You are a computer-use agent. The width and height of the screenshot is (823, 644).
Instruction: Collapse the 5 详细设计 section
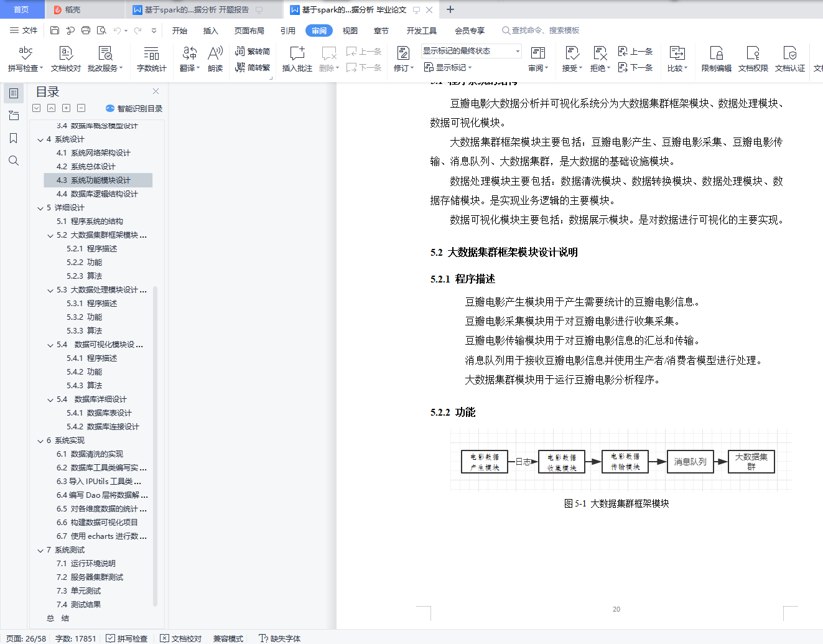click(x=40, y=208)
